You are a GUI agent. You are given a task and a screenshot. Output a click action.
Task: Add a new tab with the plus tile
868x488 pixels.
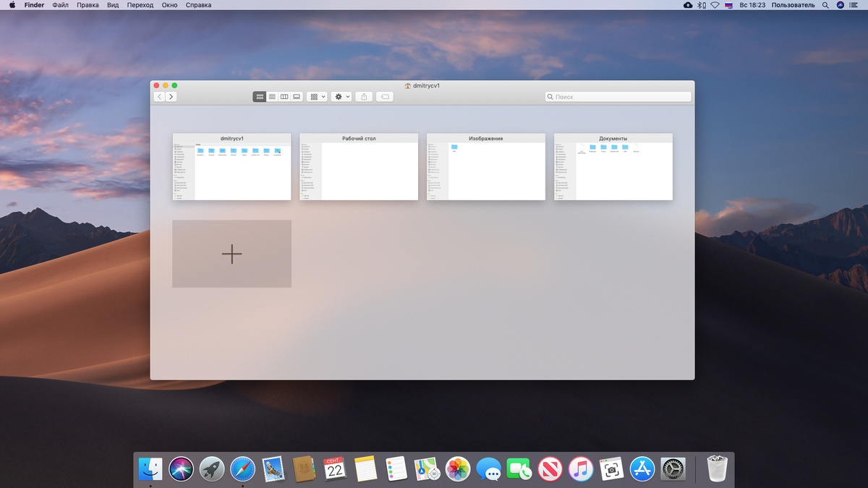pyautogui.click(x=231, y=254)
